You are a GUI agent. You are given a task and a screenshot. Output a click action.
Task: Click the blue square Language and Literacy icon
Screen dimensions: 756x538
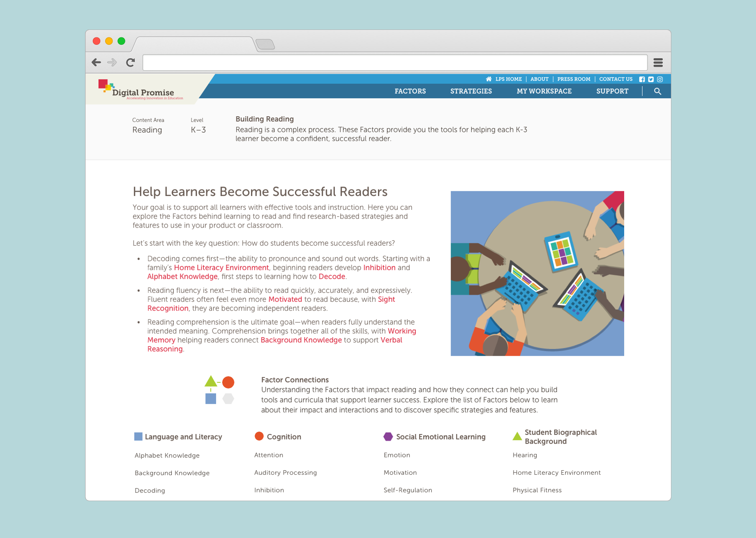pyautogui.click(x=138, y=437)
